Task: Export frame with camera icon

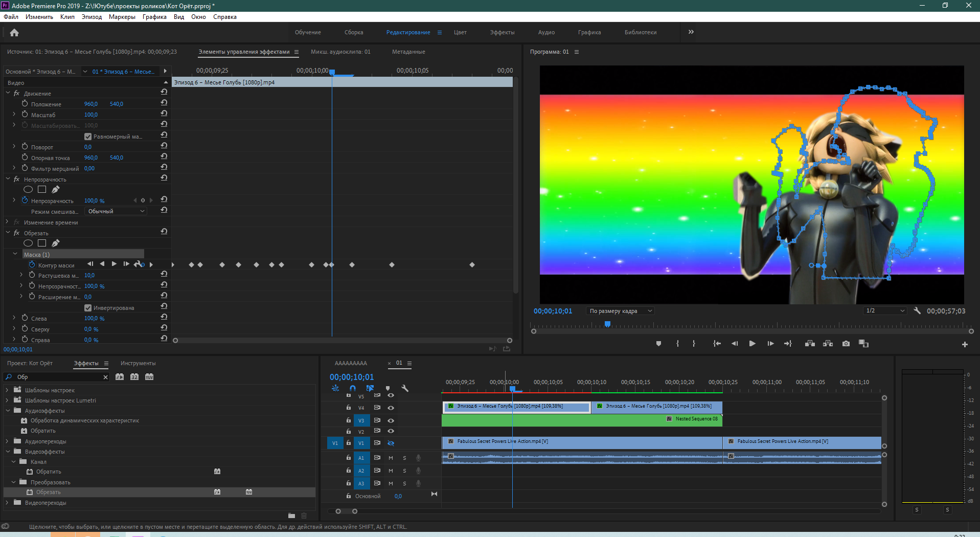Action: [846, 344]
